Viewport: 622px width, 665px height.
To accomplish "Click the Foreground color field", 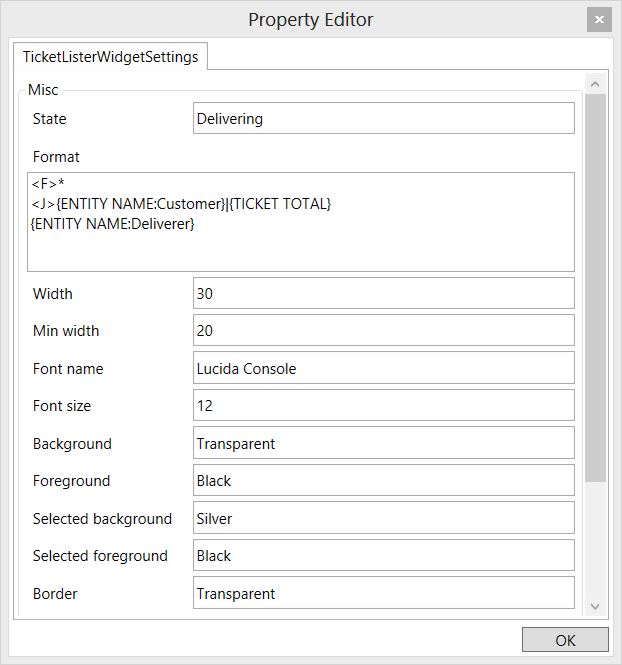I will coord(383,481).
